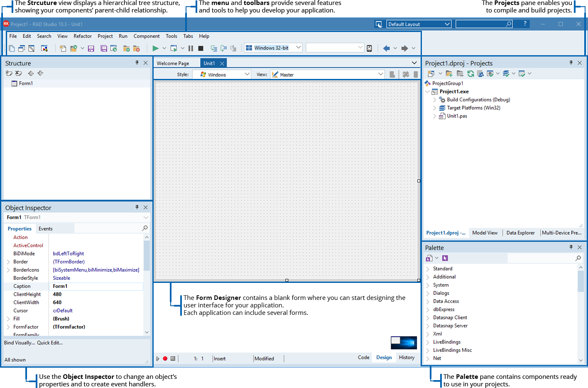Click the IDE Insight search field in title bar
The image size is (588, 388).
(484, 24)
